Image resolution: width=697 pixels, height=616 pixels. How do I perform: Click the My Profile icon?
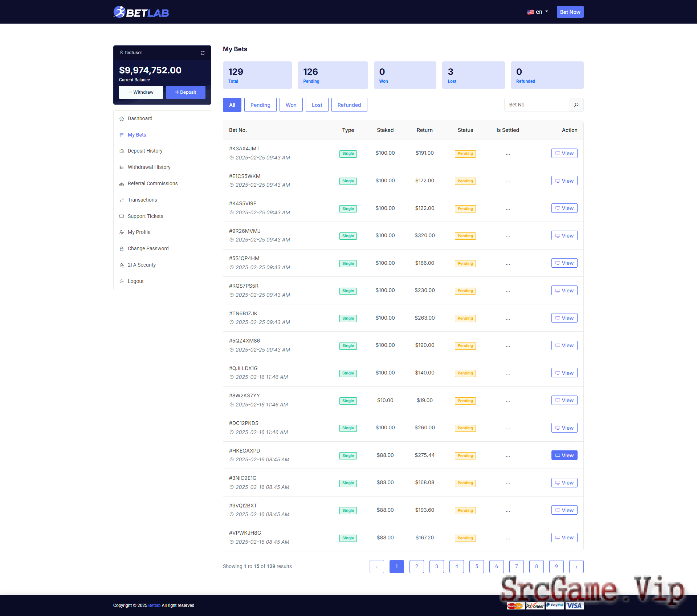click(x=122, y=232)
